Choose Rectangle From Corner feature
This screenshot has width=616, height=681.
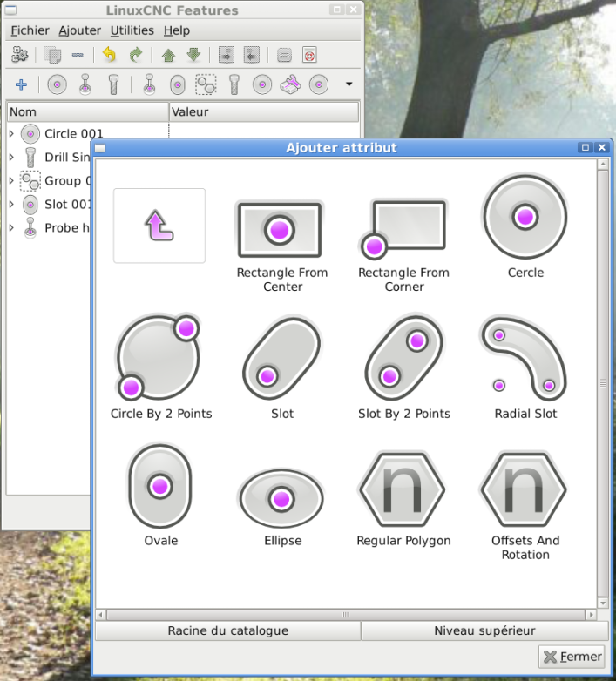[404, 246]
